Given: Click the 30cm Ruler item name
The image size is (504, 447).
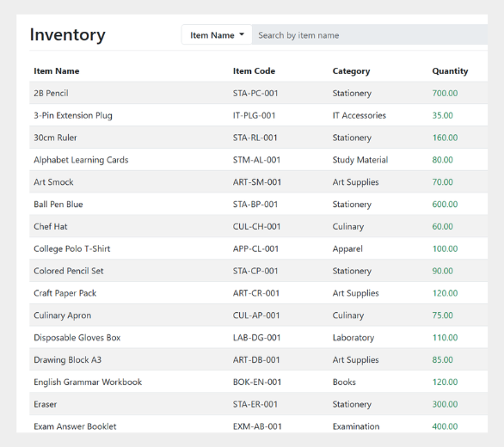Looking at the screenshot, I should 55,138.
